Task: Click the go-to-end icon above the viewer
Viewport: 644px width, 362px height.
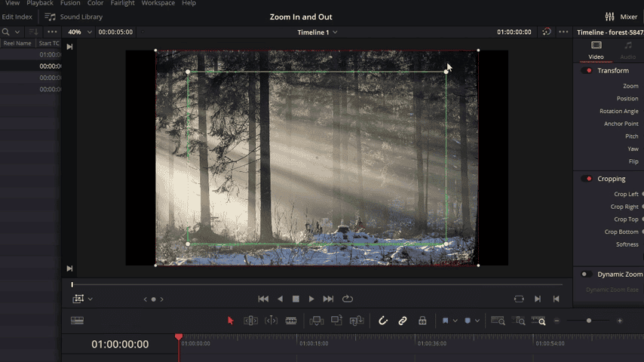Action: (x=69, y=47)
